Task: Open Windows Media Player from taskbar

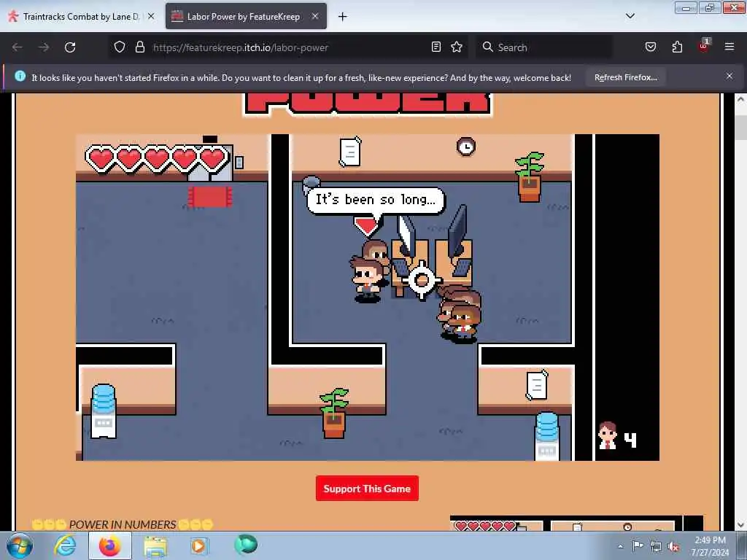Action: coord(198,545)
